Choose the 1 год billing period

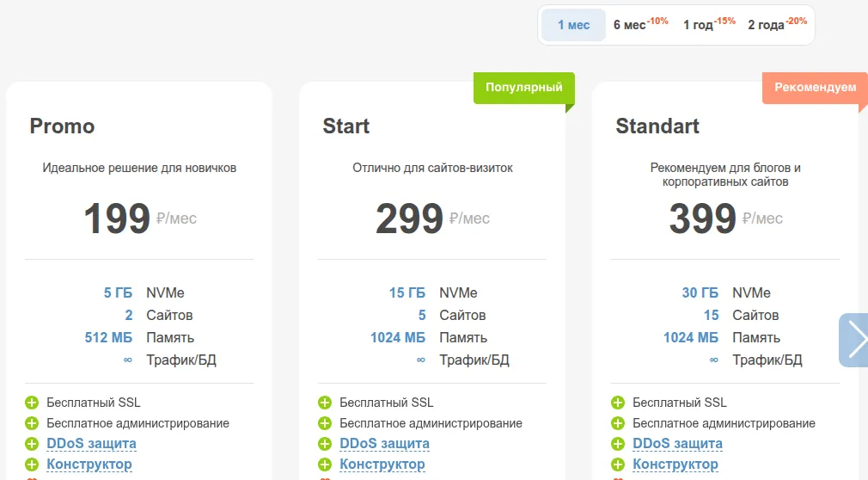[x=709, y=25]
